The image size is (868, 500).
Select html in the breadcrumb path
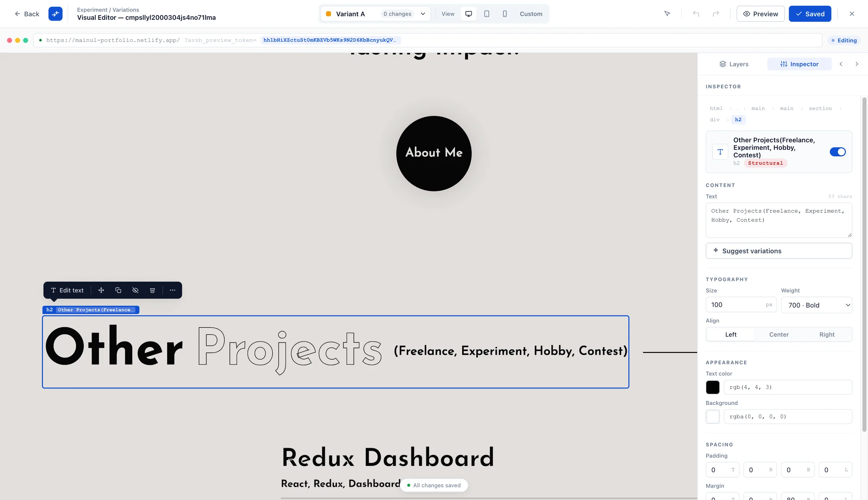coord(716,108)
